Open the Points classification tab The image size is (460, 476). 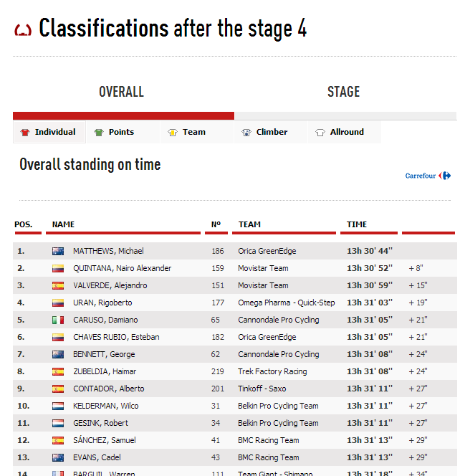point(121,132)
